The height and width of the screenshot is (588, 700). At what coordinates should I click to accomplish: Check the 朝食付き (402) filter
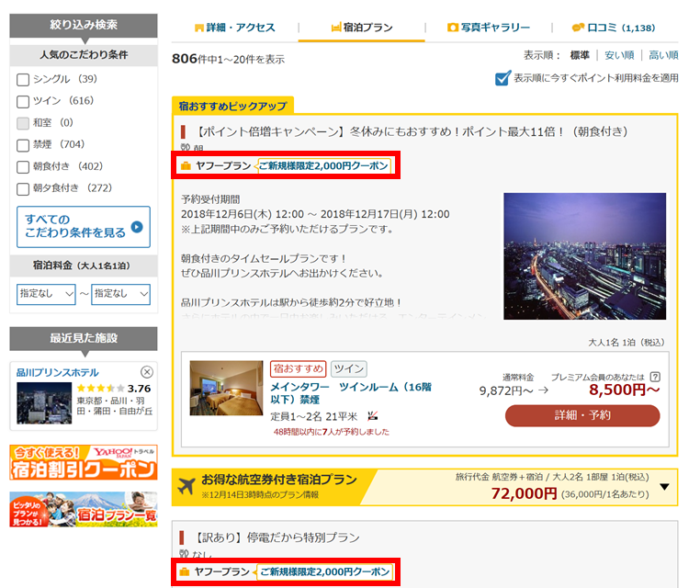[x=23, y=167]
